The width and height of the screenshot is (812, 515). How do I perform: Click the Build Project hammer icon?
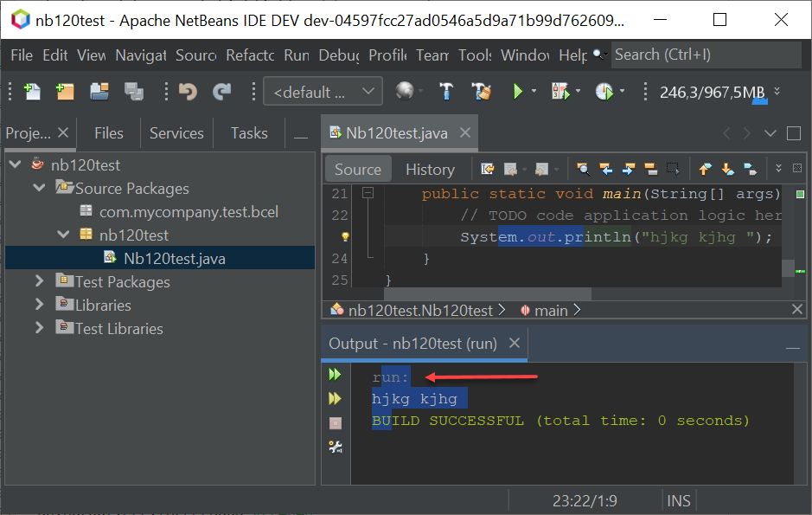click(446, 92)
